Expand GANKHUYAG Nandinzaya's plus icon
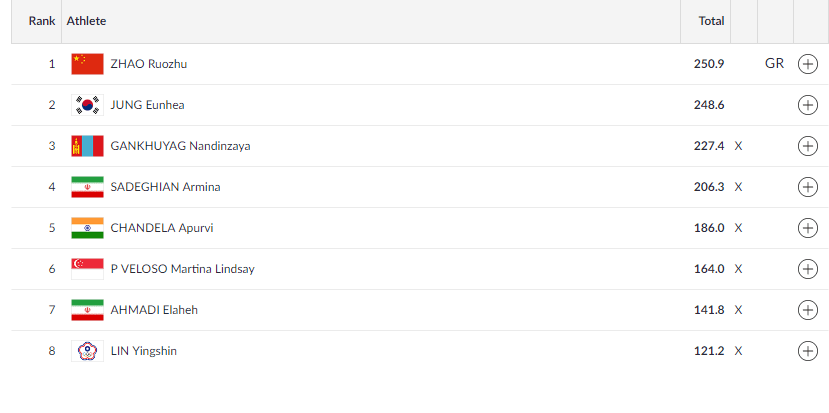This screenshot has height=413, width=829. (807, 146)
